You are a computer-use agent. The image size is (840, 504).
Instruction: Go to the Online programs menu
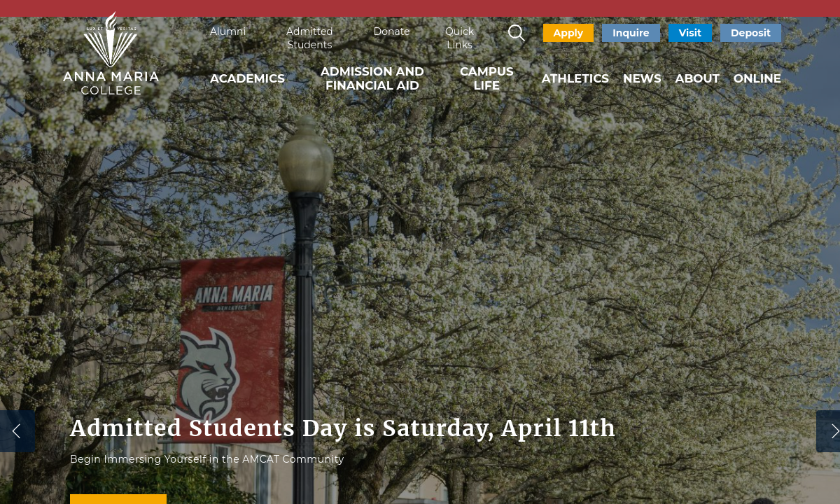click(x=757, y=78)
